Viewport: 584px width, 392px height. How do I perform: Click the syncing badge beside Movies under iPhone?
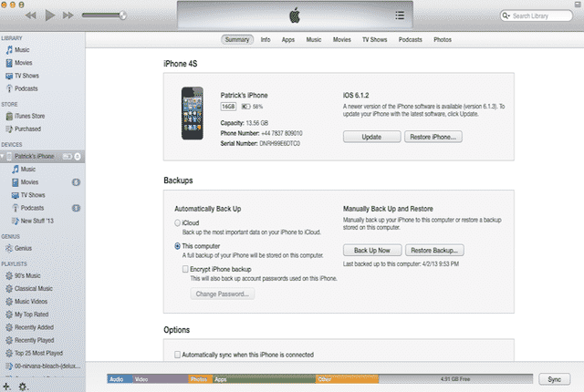point(76,182)
